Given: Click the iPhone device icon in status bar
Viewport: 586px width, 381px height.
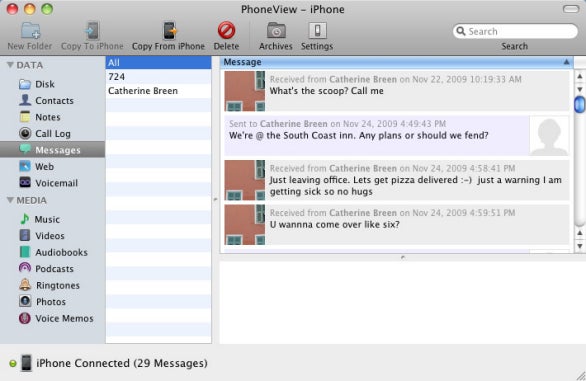Looking at the screenshot, I should tap(26, 363).
